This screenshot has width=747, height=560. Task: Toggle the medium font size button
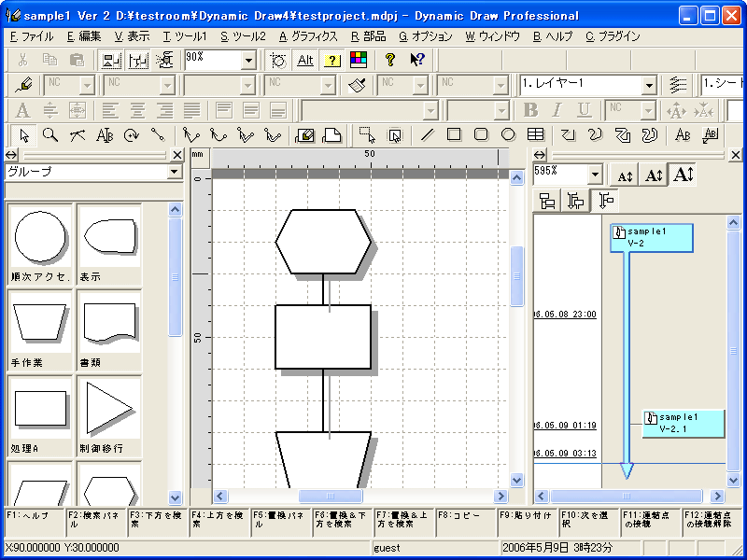[x=654, y=175]
